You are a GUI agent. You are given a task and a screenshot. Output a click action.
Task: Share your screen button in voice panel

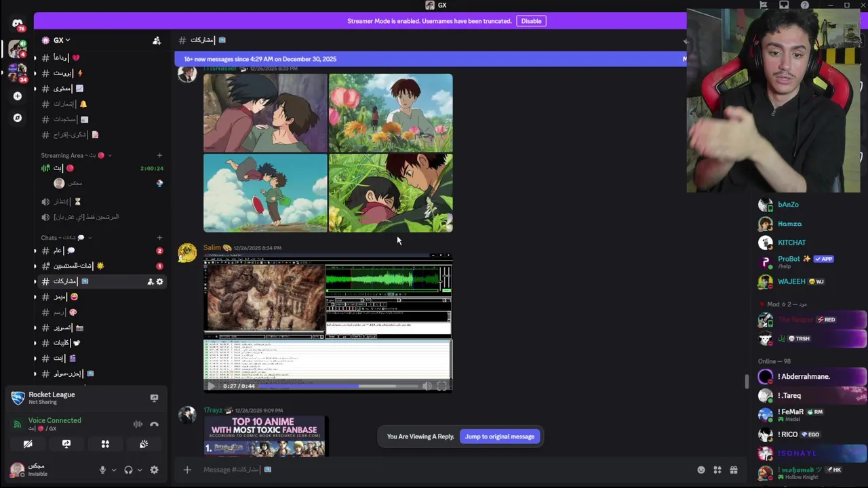tap(66, 444)
